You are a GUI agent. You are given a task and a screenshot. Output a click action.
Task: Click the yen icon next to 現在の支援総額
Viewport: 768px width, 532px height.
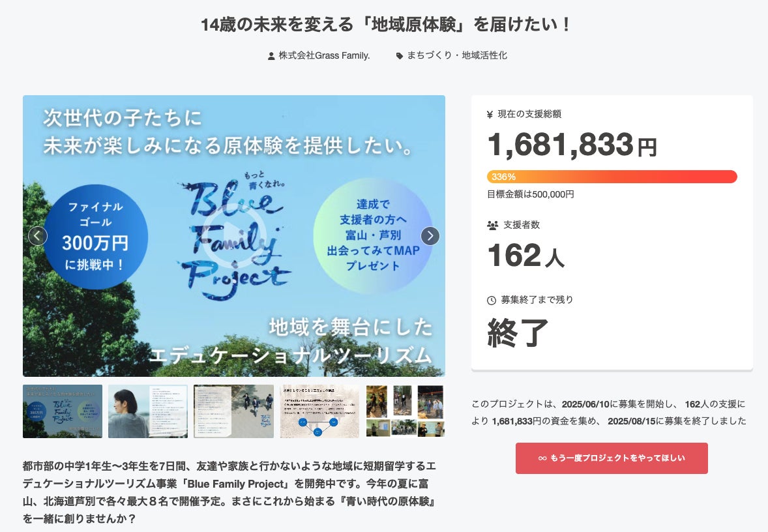point(490,114)
